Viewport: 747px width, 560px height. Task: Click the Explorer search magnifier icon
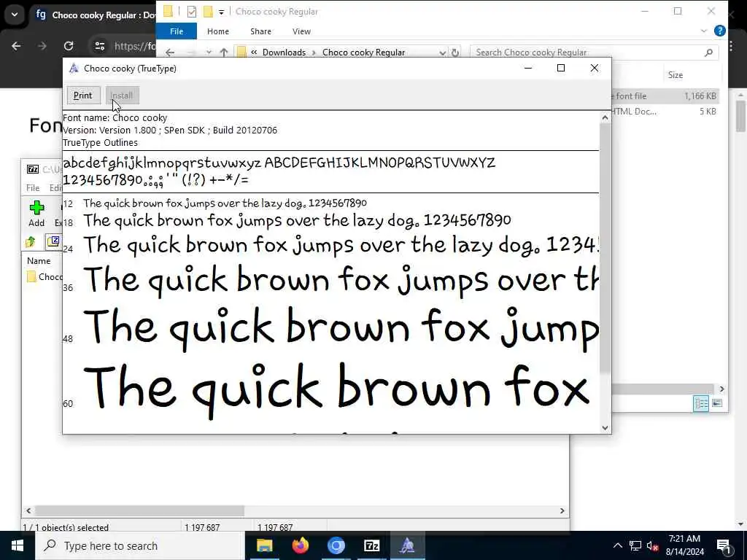click(708, 52)
